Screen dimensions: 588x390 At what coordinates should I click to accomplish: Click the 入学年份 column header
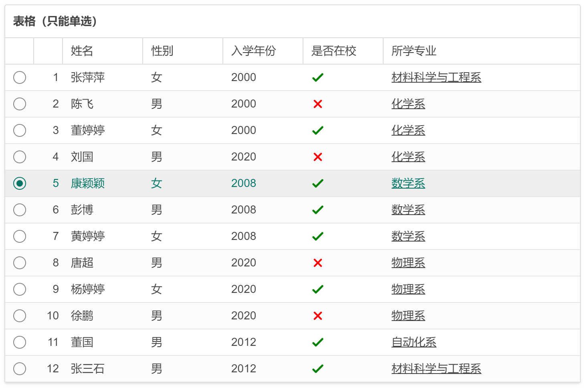(x=263, y=51)
